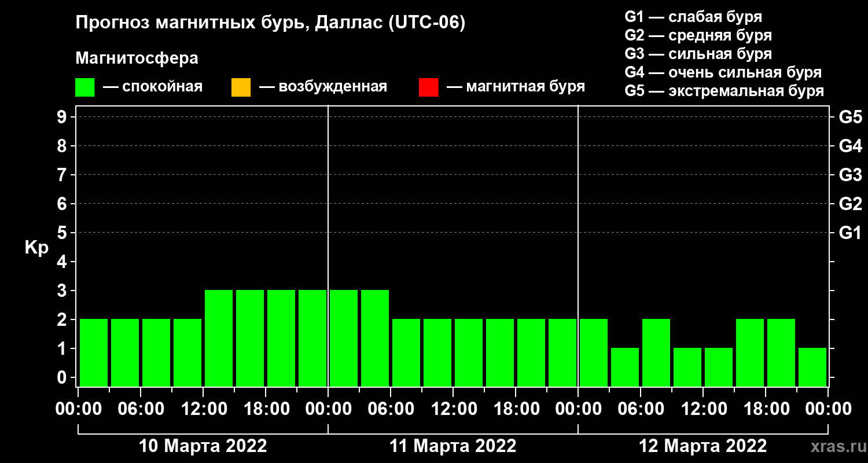Click the '12 Марта 2022' date label

[703, 446]
